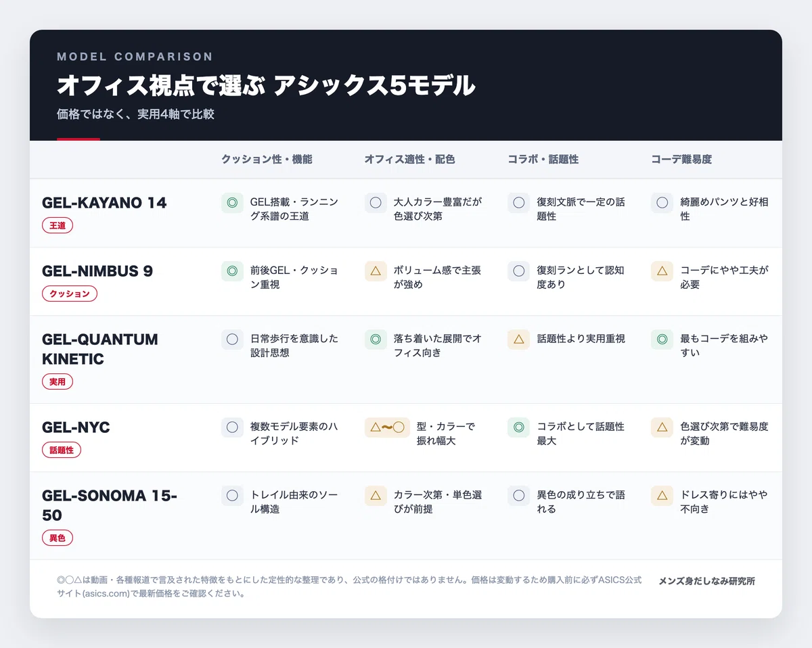Click the circle icon beside 異色の成り立ちで語れる
Image resolution: width=812 pixels, height=648 pixels.
pyautogui.click(x=519, y=495)
